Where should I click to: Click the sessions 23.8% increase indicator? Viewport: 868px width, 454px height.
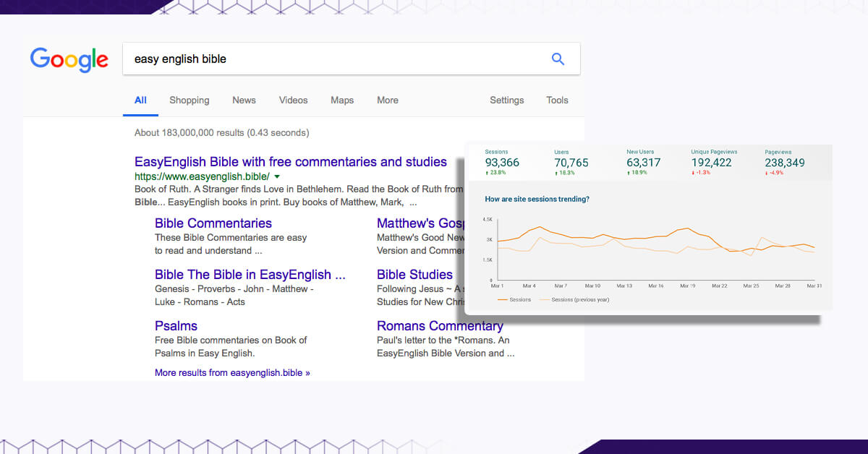tap(495, 173)
